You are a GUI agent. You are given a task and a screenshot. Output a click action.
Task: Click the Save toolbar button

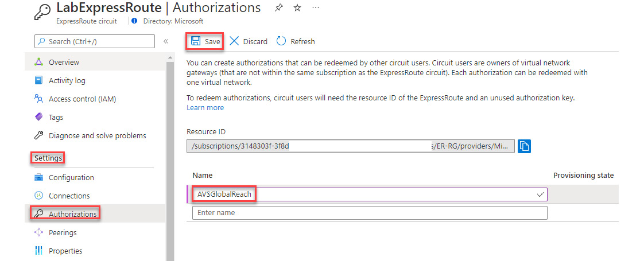coord(205,41)
